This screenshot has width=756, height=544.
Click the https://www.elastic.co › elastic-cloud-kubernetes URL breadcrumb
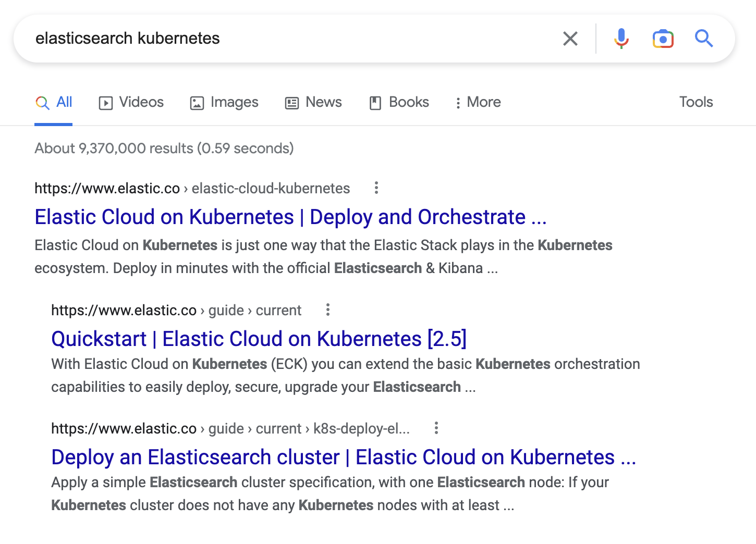tap(192, 188)
